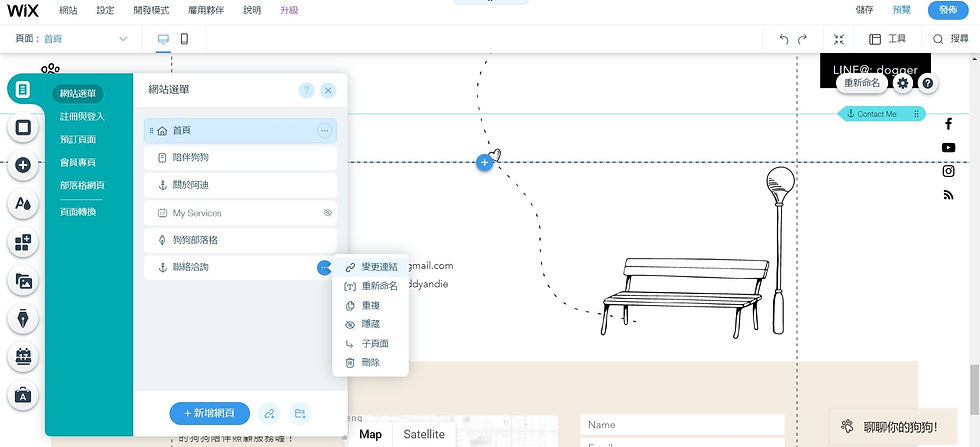980x447 pixels.
Task: Open the Blog pen sidebar icon
Action: click(x=23, y=319)
